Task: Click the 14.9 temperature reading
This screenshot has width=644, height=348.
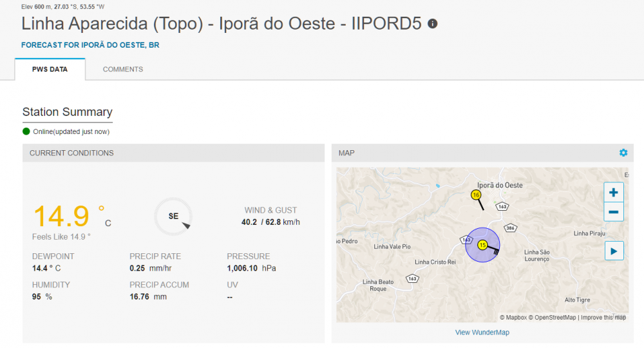Action: coord(61,217)
